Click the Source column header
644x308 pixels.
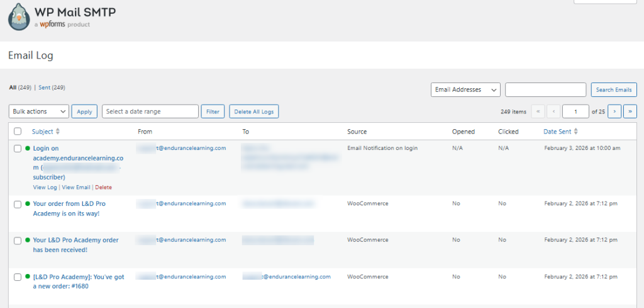click(x=357, y=132)
